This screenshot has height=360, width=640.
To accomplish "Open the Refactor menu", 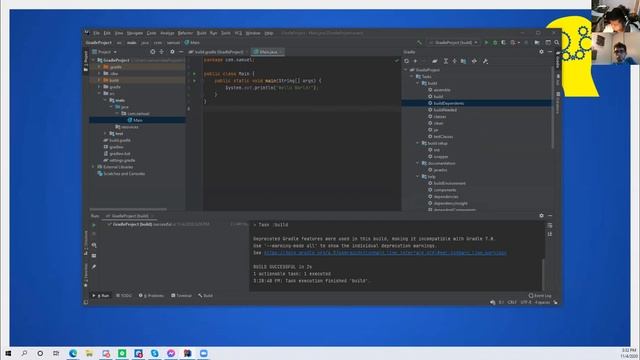I will click(185, 33).
